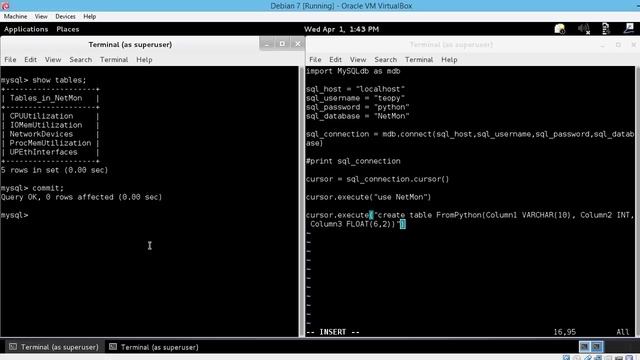Viewport: 640px width, 360px height.
Task: Click the user icon at top-right panel corner
Action: tap(629, 28)
